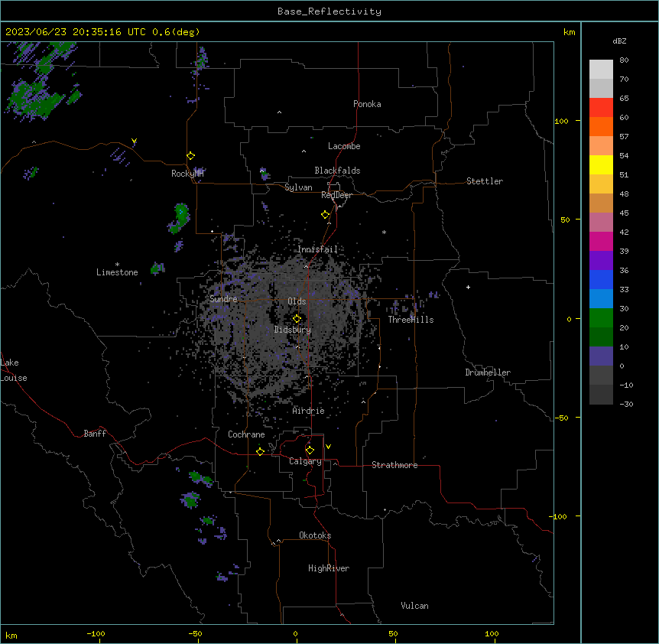Click the Lacombe city label
Viewport: 659px width, 644px height.
coord(344,146)
